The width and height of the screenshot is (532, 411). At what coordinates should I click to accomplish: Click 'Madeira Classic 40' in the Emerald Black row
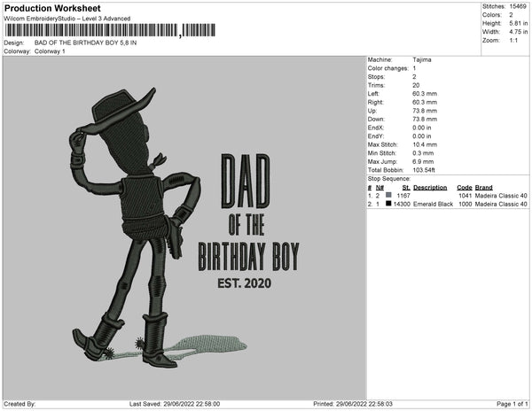click(501, 204)
